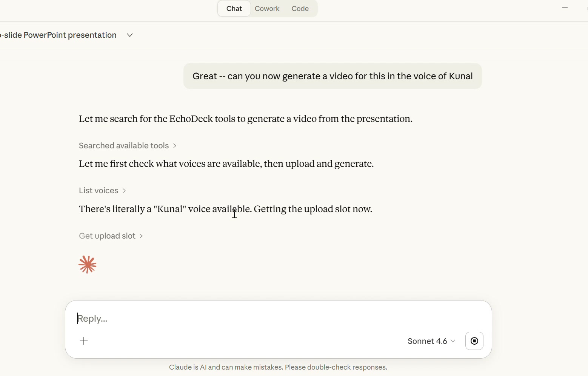Viewport: 588px width, 376px height.
Task: Open the Sonnet 4.6 model selector
Action: click(431, 341)
